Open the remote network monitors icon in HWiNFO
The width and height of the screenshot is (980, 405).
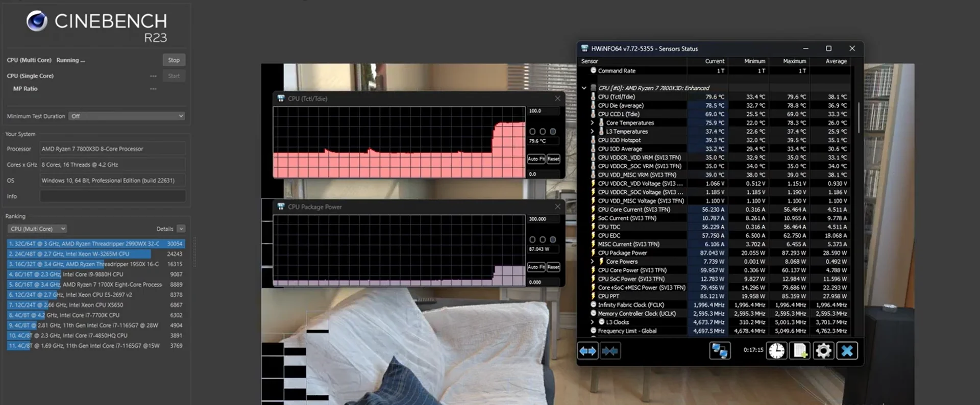click(720, 351)
